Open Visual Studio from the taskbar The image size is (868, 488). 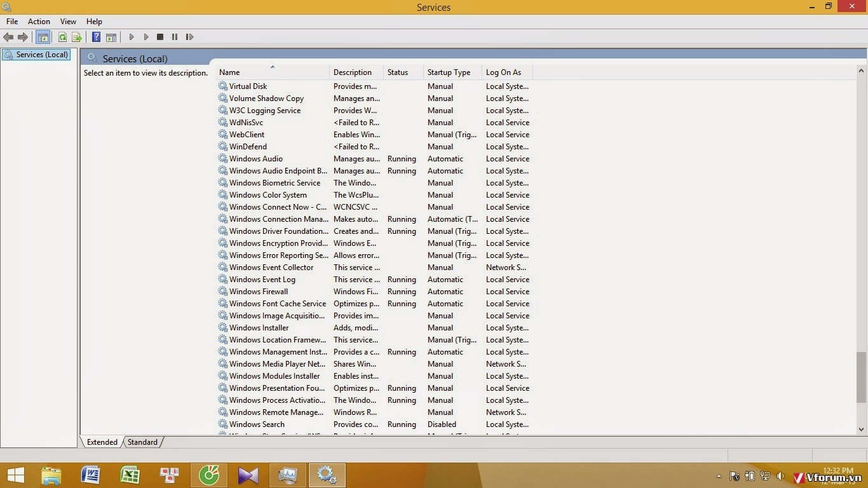click(248, 475)
